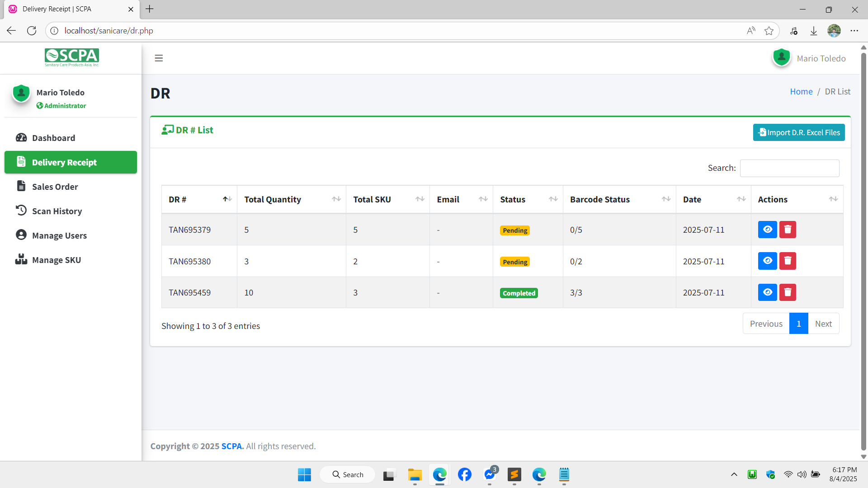
Task: Add page to favorites star icon
Action: click(x=769, y=31)
